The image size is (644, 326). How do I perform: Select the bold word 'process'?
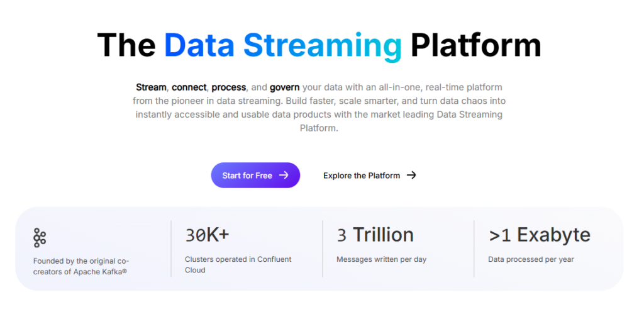[228, 87]
